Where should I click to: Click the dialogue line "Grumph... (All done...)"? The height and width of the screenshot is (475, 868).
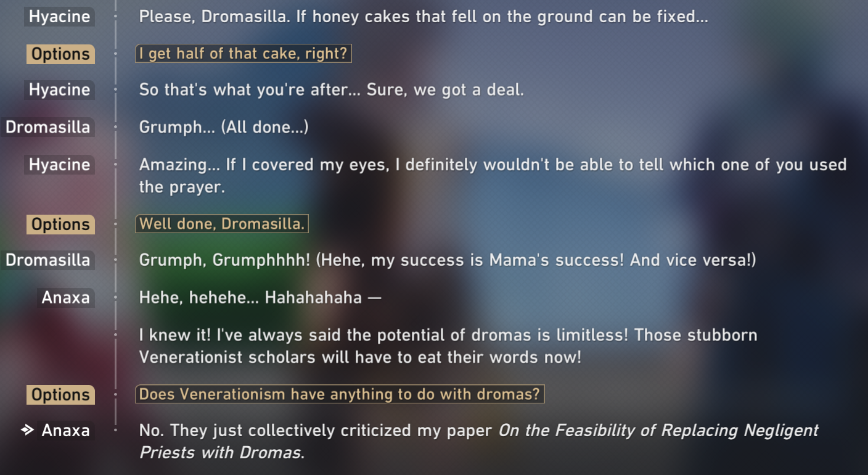pos(224,127)
